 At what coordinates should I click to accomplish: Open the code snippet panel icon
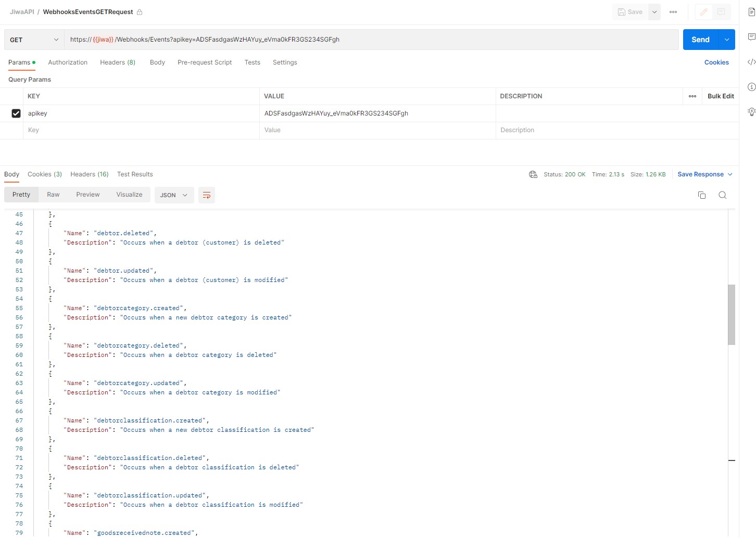coord(751,62)
